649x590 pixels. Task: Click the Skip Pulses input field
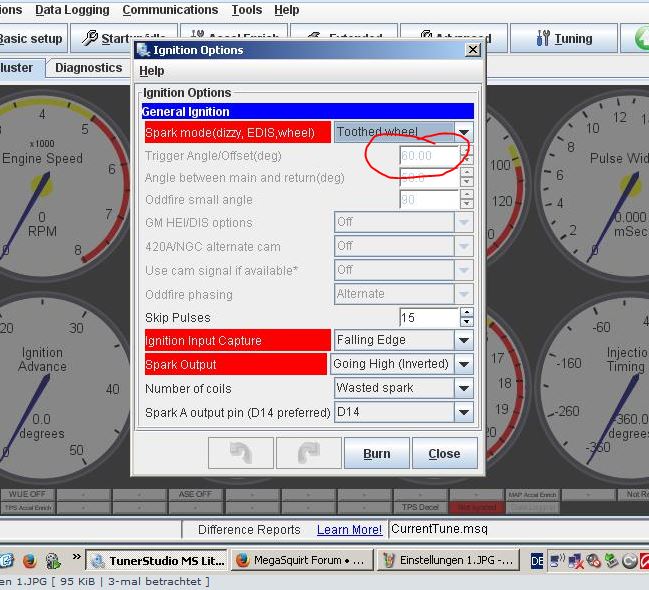pos(428,317)
